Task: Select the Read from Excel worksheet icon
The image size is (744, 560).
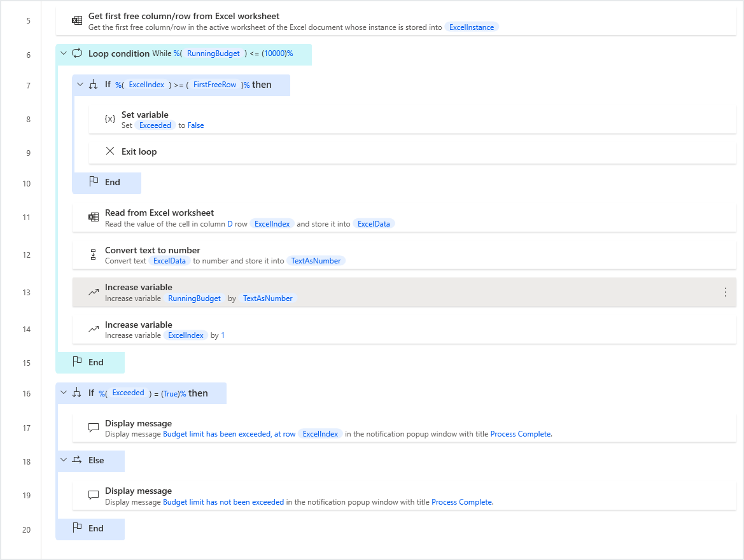Action: pos(94,217)
